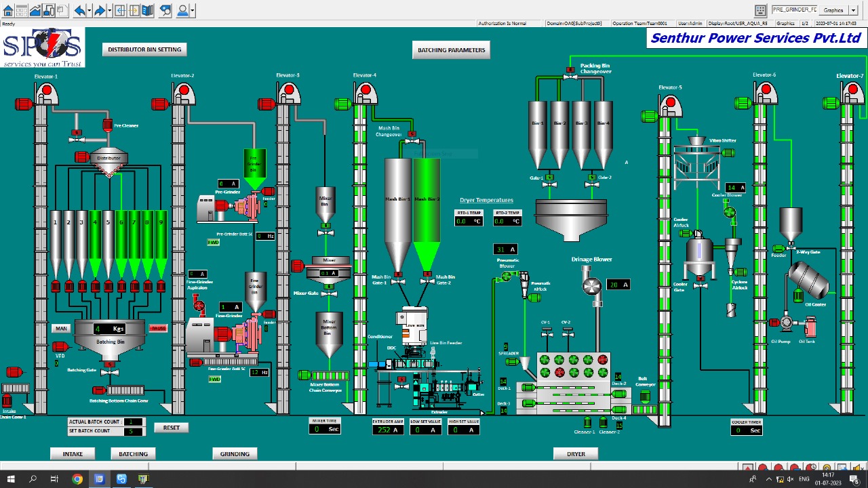The image size is (868, 488).
Task: Toggle the MAN mode button
Action: click(61, 328)
